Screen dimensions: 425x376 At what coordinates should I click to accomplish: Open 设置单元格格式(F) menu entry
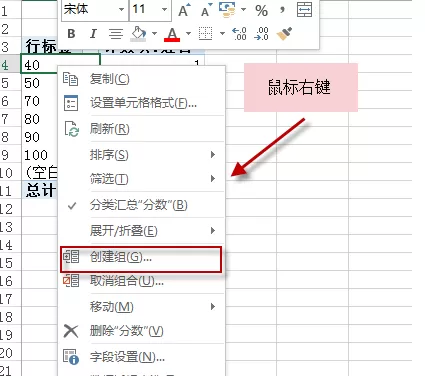[141, 103]
